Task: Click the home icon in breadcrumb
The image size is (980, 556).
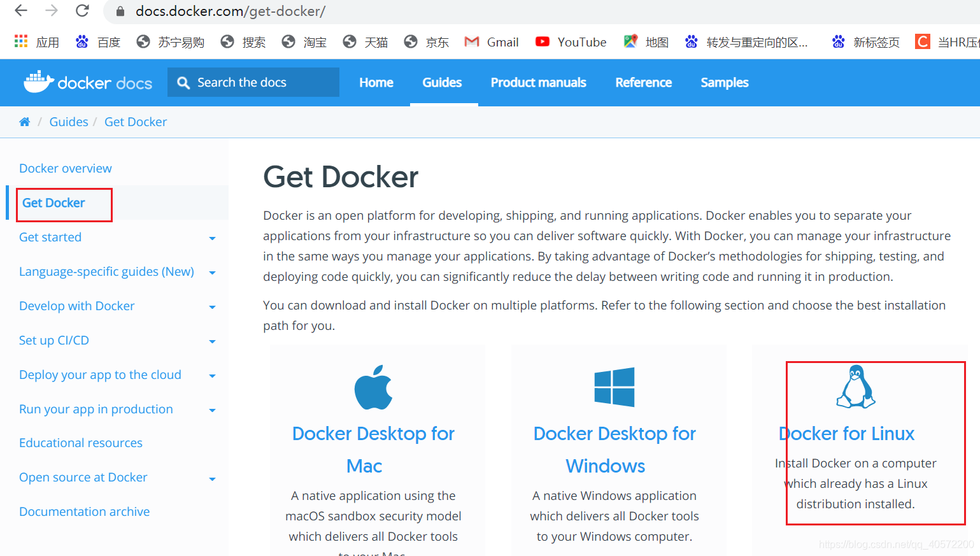Action: [x=25, y=122]
